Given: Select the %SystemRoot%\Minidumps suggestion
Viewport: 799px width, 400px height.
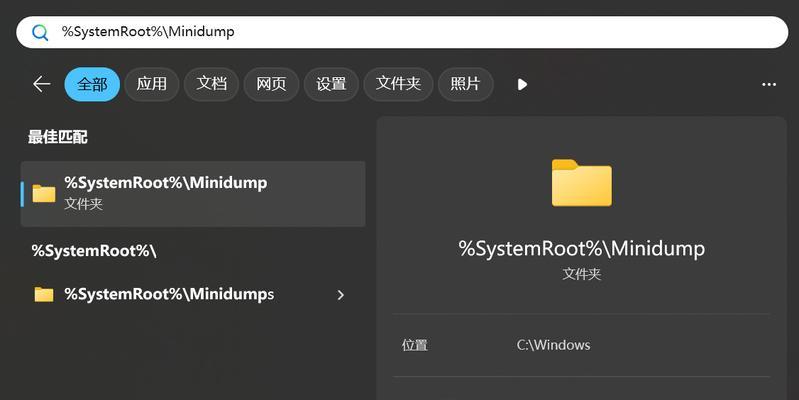Looking at the screenshot, I should tap(193, 295).
